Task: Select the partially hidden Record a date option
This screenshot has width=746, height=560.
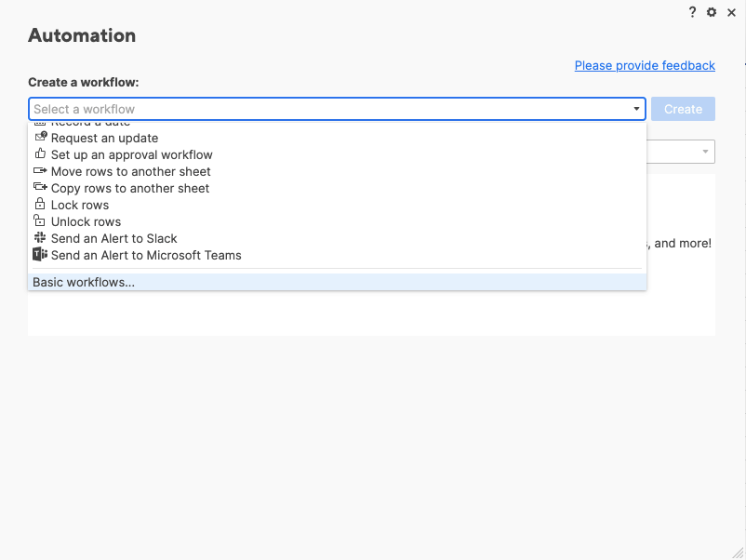Action: pos(90,124)
